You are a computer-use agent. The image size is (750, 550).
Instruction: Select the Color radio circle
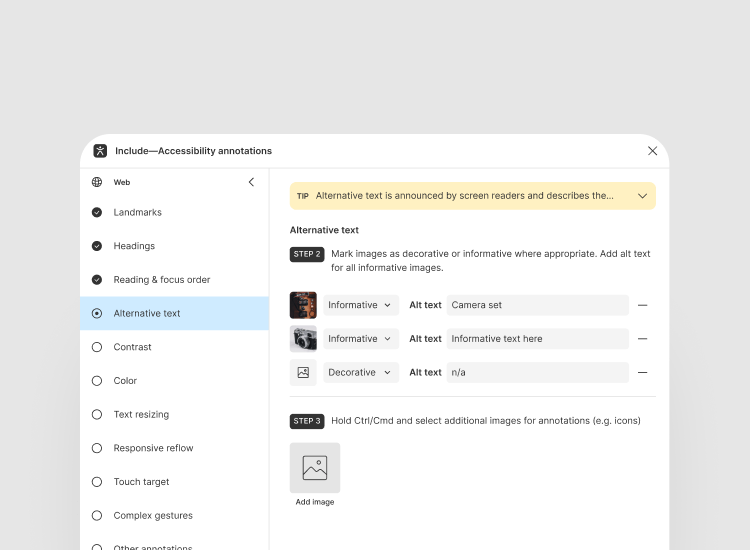click(x=97, y=381)
